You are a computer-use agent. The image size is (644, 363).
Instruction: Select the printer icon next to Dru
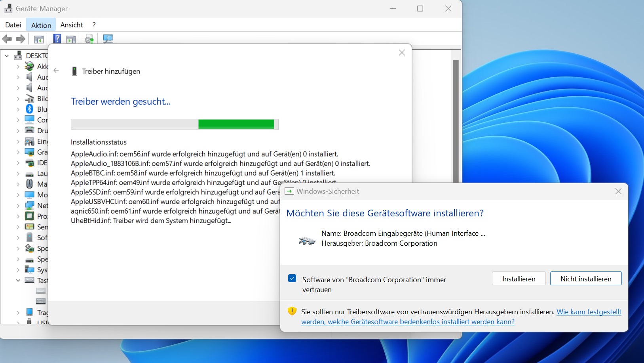pos(29,130)
